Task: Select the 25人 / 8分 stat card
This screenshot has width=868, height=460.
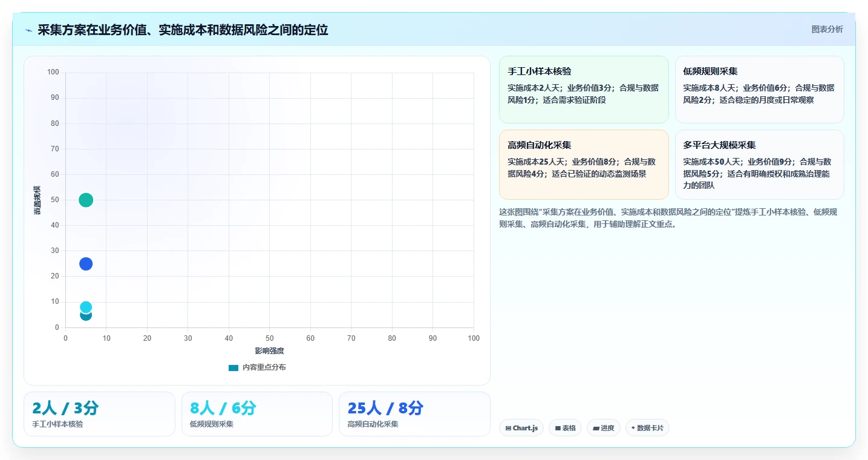Action: pyautogui.click(x=414, y=414)
